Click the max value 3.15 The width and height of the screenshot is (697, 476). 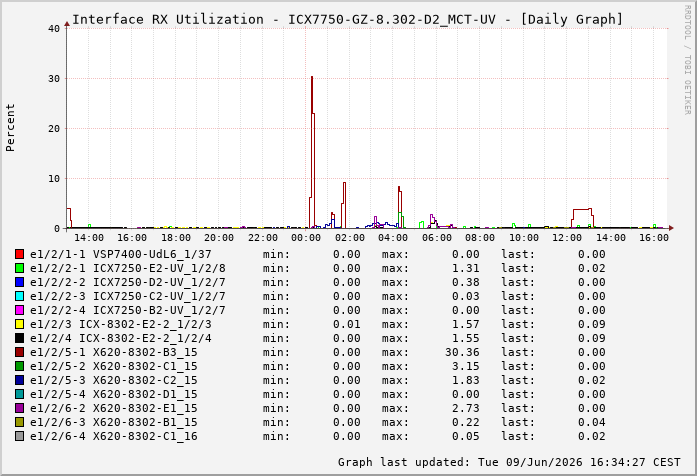(466, 366)
